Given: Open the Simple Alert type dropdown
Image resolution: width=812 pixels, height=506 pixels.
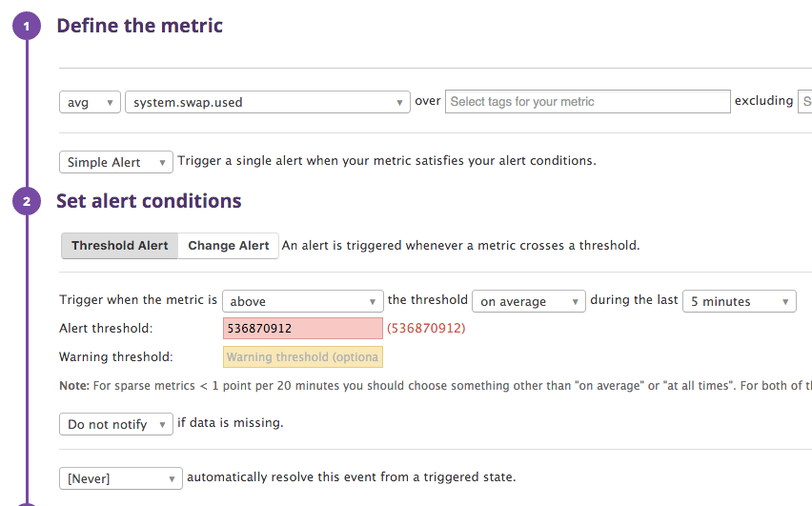Looking at the screenshot, I should (x=116, y=162).
